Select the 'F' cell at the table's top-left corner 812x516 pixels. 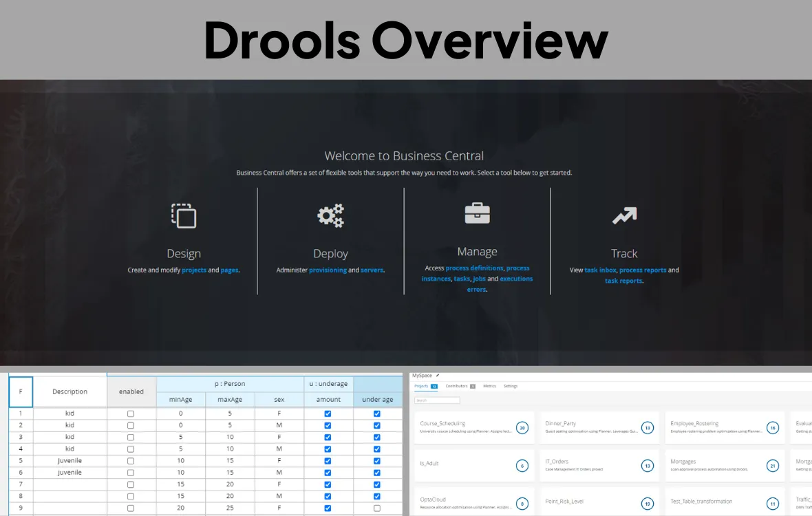[x=21, y=391]
